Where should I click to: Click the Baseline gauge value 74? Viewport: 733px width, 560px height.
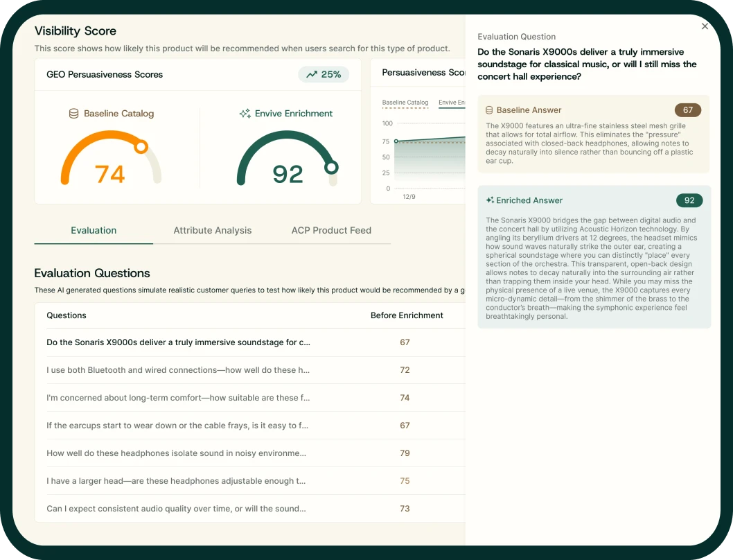tap(110, 174)
